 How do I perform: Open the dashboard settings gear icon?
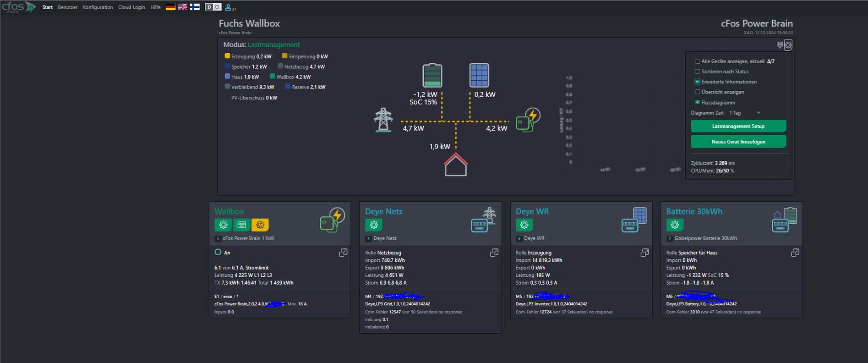788,44
